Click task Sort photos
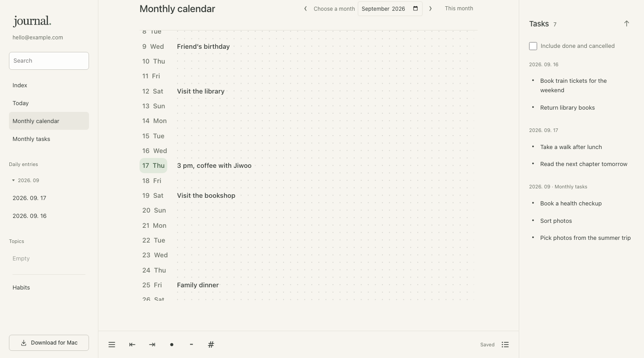 [556, 221]
